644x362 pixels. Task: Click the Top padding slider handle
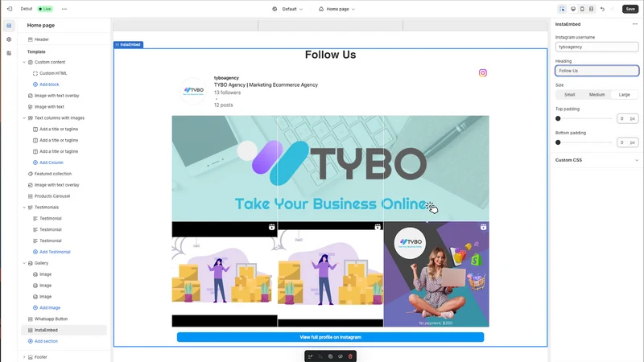558,118
